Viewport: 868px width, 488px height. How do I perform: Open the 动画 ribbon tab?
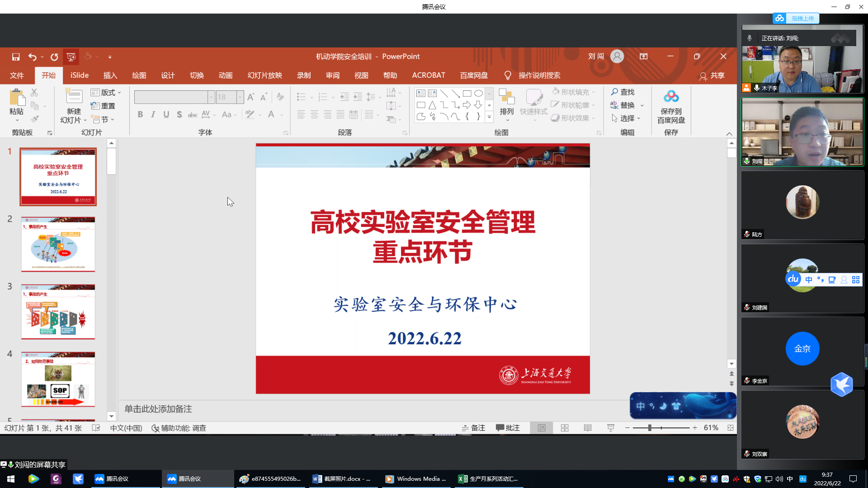pyautogui.click(x=225, y=75)
